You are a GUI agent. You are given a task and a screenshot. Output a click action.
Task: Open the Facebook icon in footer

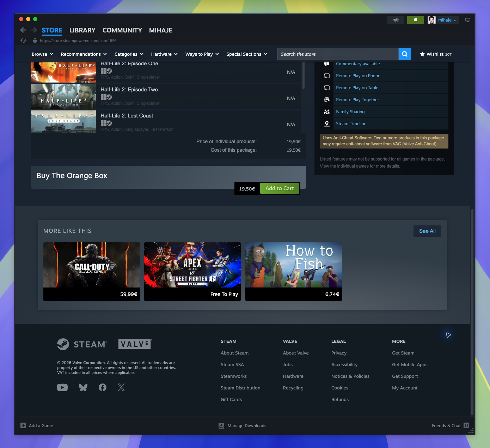(103, 387)
